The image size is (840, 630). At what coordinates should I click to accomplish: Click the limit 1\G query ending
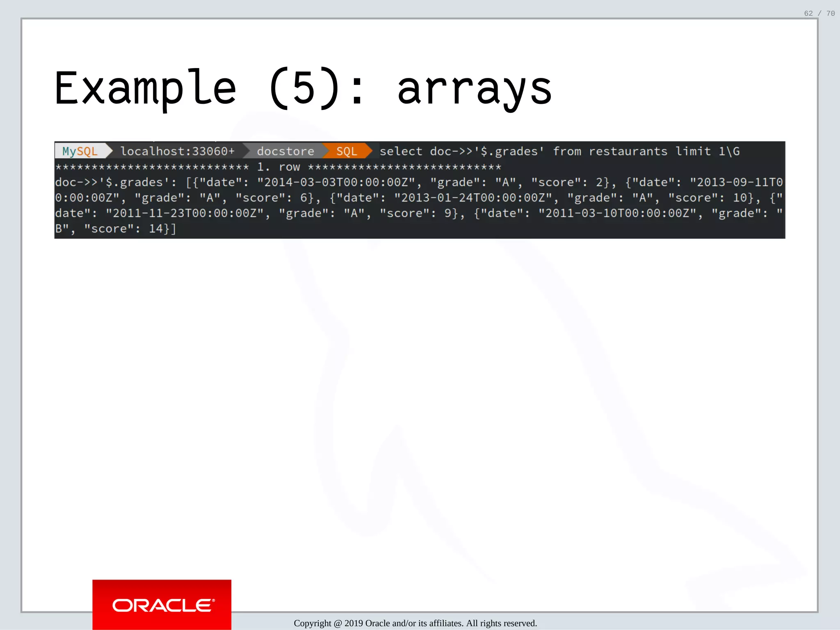(x=708, y=151)
